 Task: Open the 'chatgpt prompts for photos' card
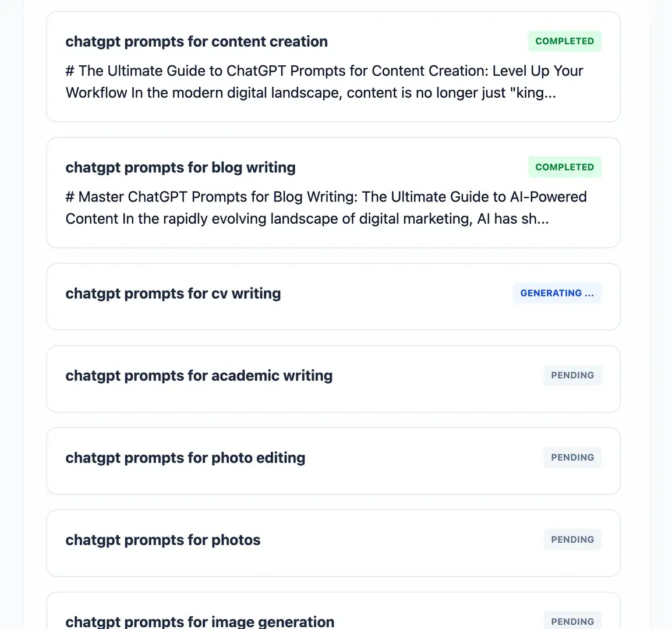(x=333, y=543)
